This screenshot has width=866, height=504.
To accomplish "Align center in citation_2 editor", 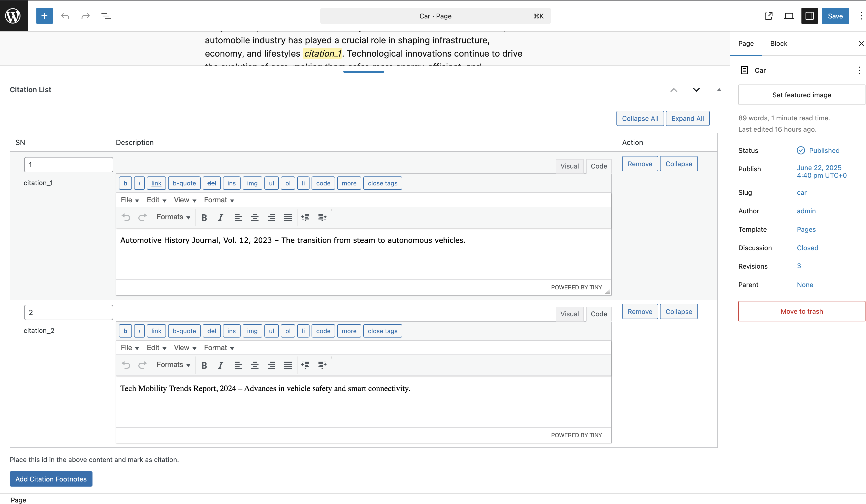I will (x=255, y=365).
